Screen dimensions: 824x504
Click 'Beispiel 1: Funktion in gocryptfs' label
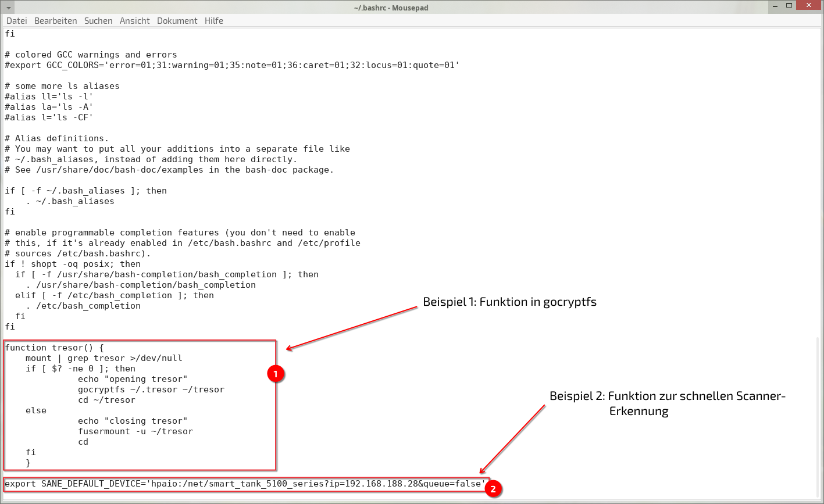(509, 302)
